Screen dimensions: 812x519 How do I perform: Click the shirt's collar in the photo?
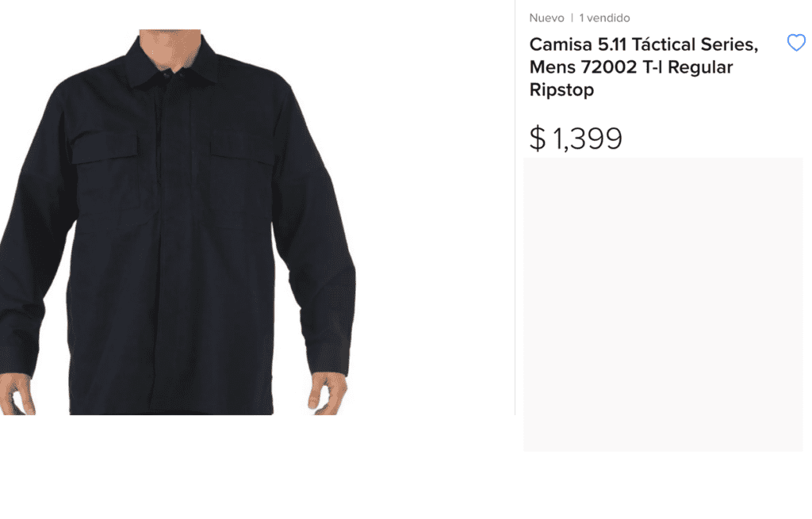tap(171, 65)
